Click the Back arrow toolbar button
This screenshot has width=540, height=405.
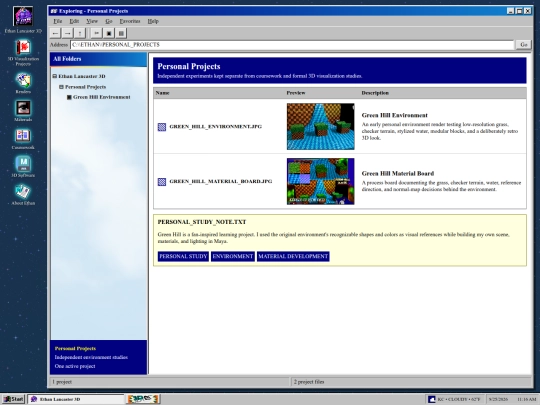coord(55,33)
